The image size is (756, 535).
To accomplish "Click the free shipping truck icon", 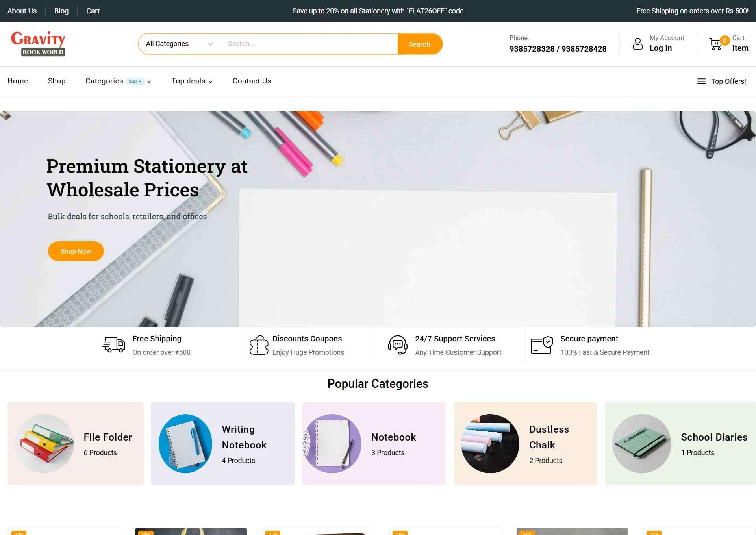I will tap(114, 344).
